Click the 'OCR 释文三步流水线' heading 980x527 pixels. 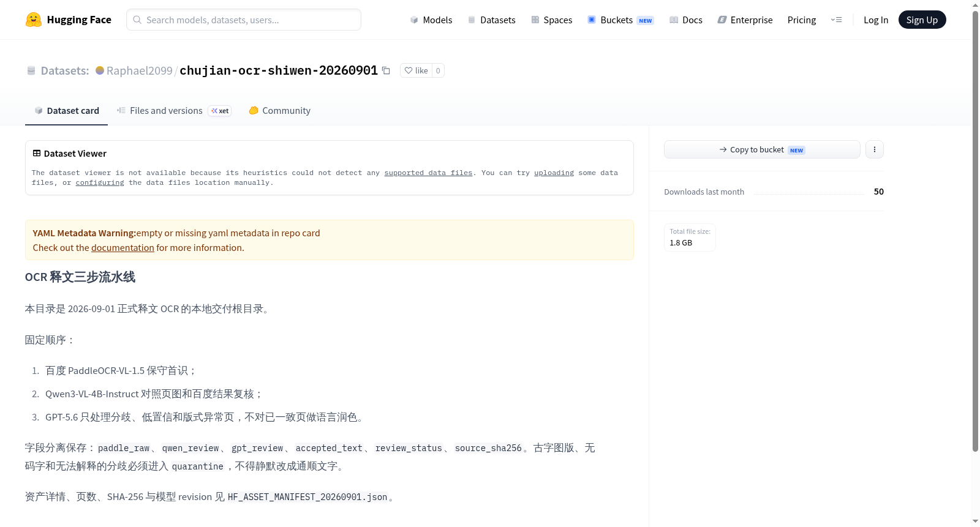click(x=80, y=277)
